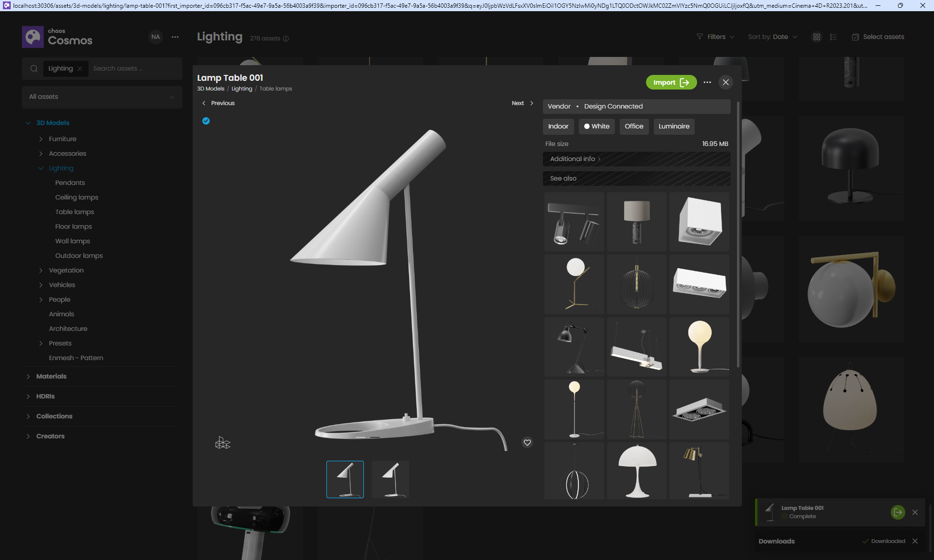The height and width of the screenshot is (560, 934).
Task: Open the Table lamps category
Action: coord(74,212)
